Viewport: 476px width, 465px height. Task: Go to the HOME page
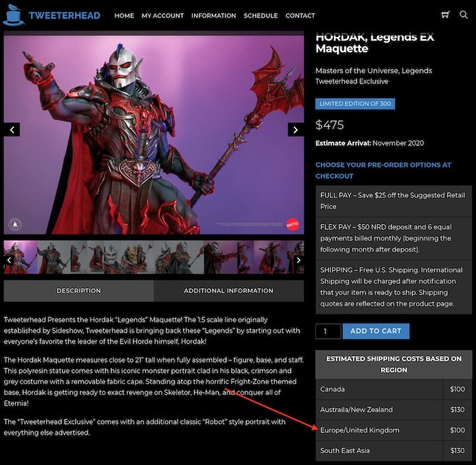pos(124,15)
